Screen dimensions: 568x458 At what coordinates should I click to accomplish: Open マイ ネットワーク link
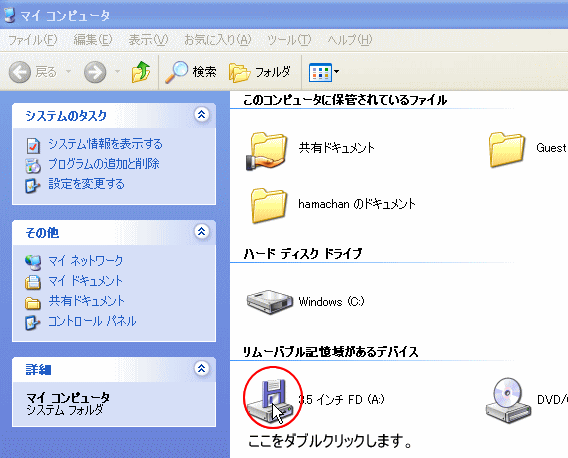point(86,261)
